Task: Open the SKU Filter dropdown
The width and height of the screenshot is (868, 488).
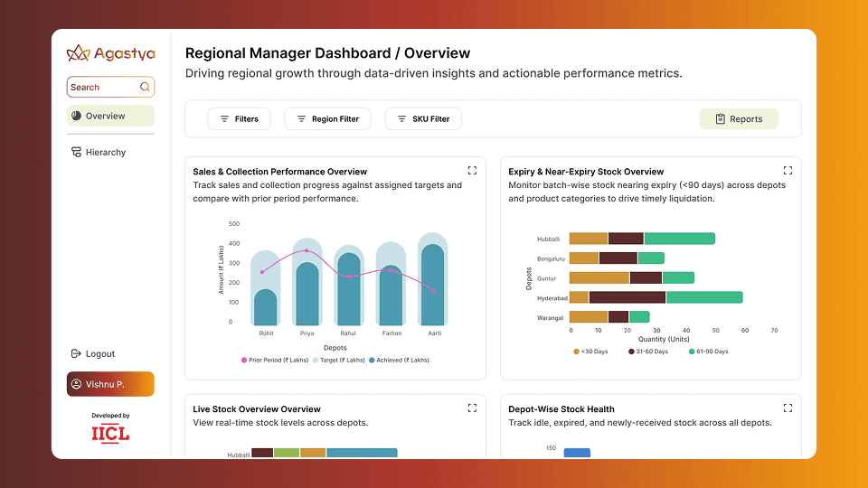Action: [423, 119]
